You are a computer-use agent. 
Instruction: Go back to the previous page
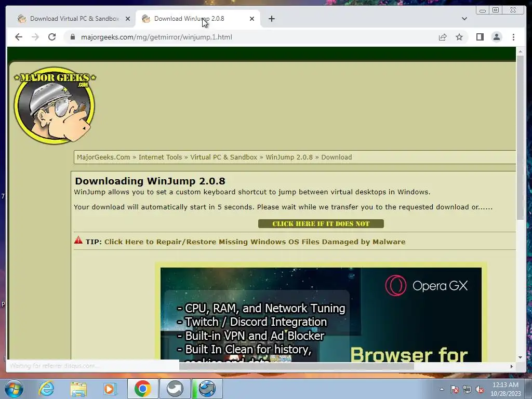pos(19,37)
